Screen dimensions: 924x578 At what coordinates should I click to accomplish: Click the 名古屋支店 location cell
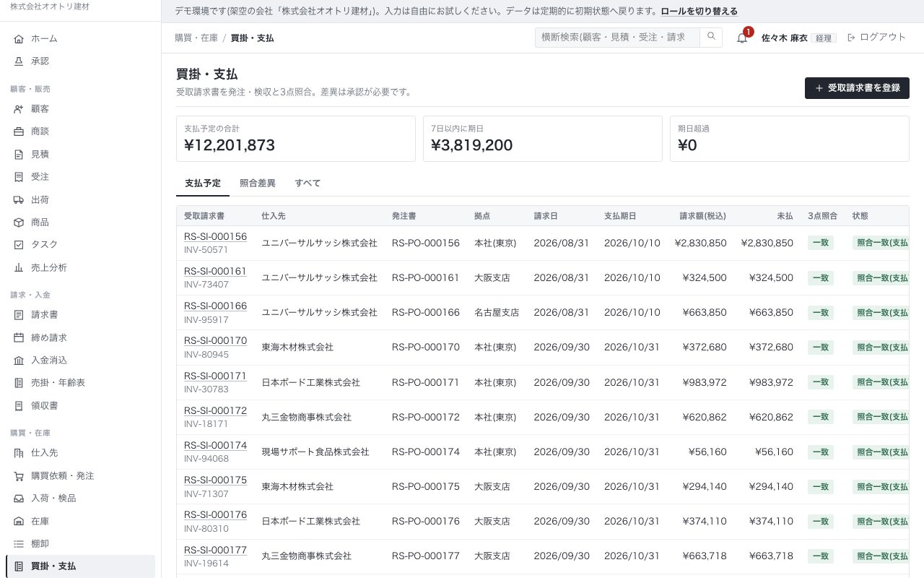[x=497, y=313]
